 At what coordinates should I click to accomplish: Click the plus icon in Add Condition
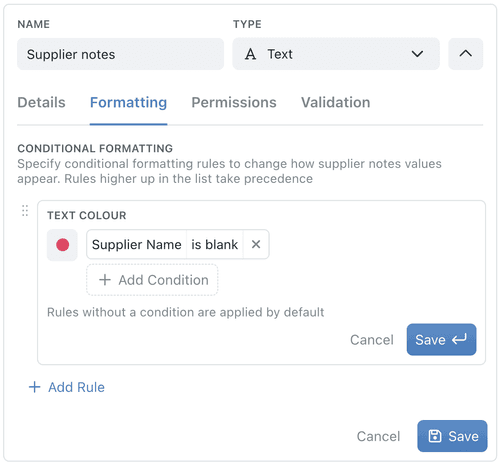pyautogui.click(x=105, y=280)
